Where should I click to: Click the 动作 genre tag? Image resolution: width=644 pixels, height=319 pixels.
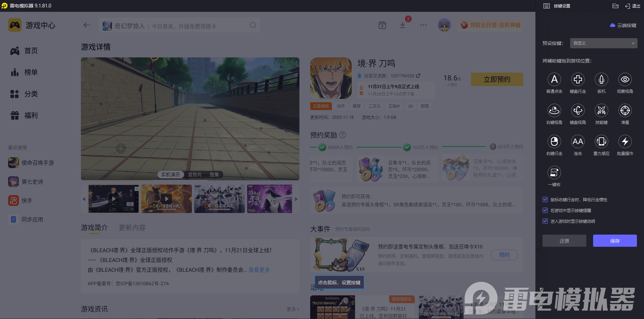point(341,106)
